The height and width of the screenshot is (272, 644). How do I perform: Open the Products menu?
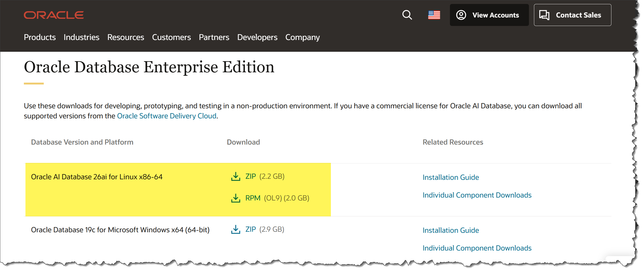click(x=40, y=37)
